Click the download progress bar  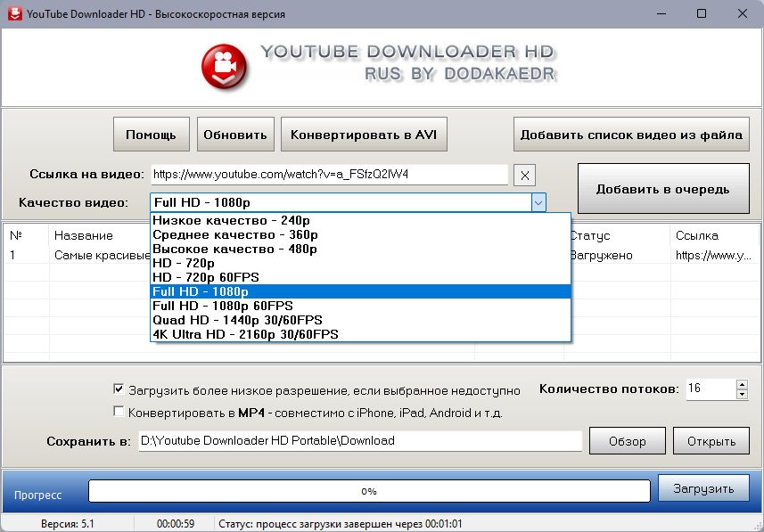tap(369, 490)
